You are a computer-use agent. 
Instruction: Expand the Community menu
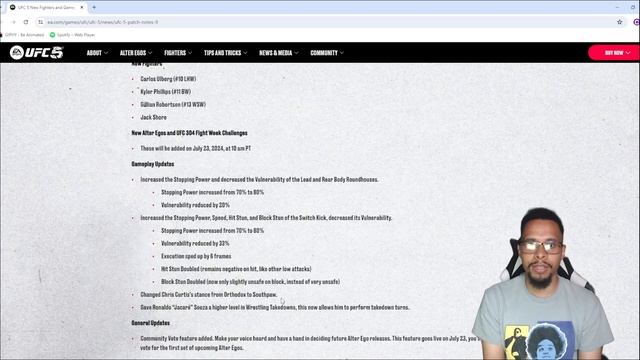click(327, 53)
